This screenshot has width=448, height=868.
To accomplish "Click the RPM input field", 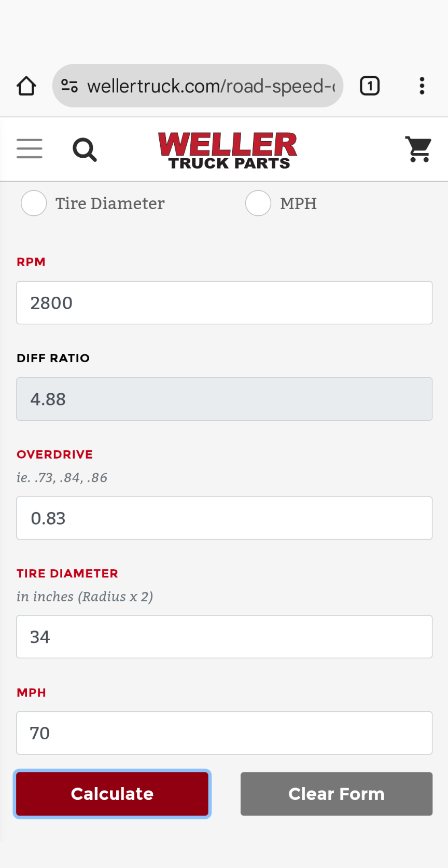I will click(224, 303).
